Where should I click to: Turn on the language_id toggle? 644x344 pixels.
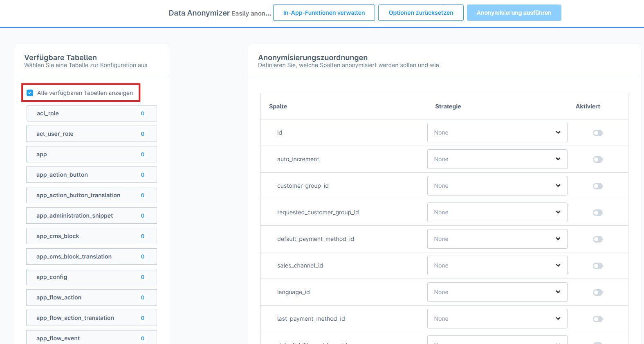click(597, 292)
